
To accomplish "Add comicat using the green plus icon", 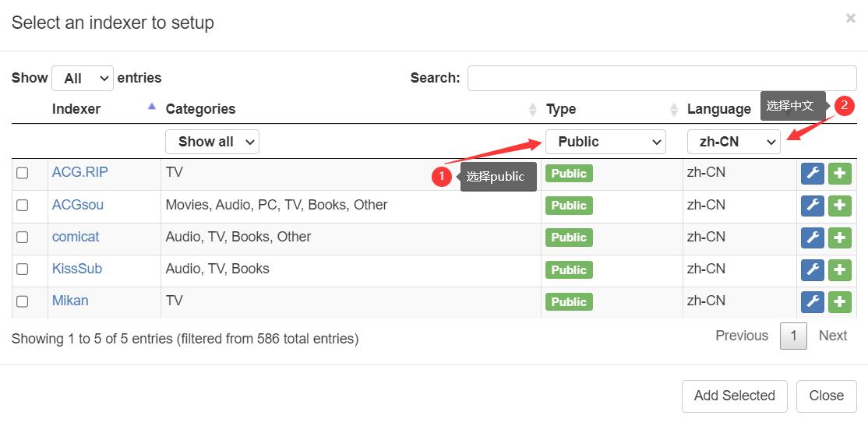I will [839, 238].
